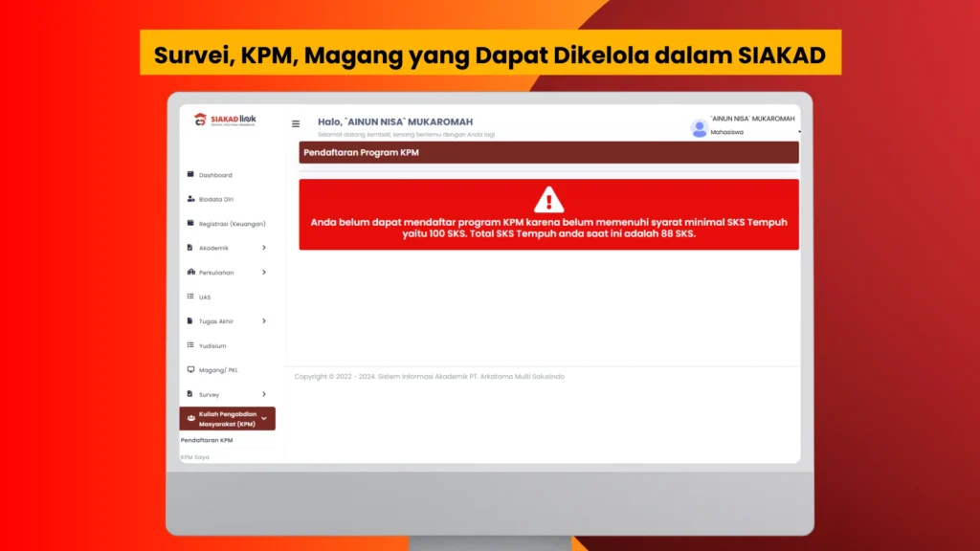
Task: Click the warning triangle alert icon
Action: 548,200
